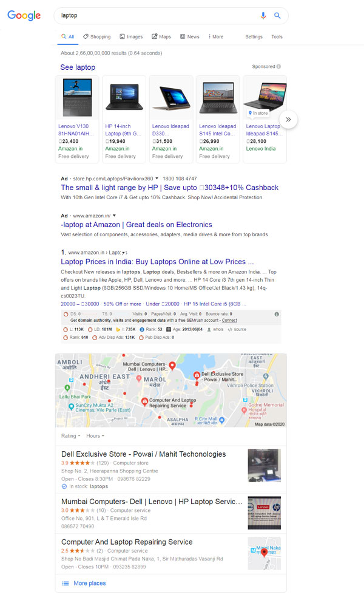The width and height of the screenshot is (364, 600).
Task: Click More places list icon
Action: [x=66, y=584]
